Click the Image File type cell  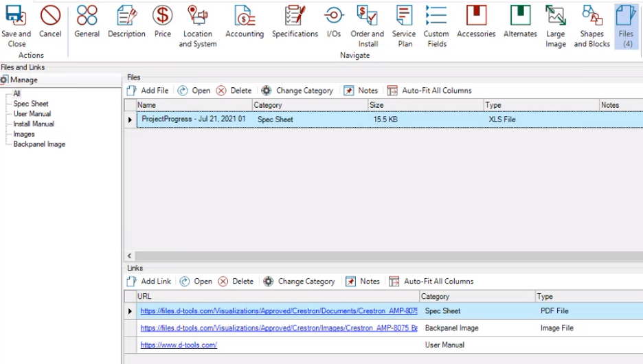pyautogui.click(x=557, y=328)
